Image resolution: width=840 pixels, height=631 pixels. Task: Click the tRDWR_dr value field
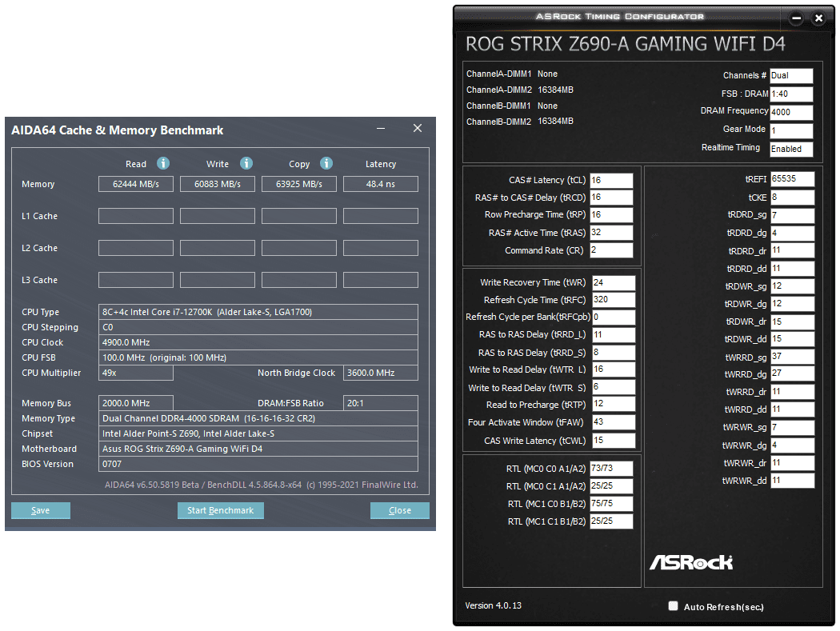click(x=793, y=322)
